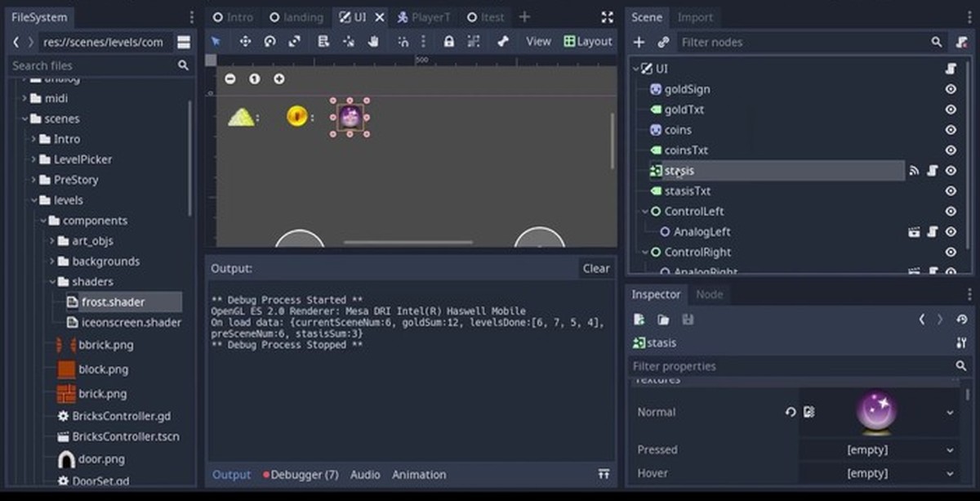980x501 pixels.
Task: Select the Scale tool
Action: 294,42
